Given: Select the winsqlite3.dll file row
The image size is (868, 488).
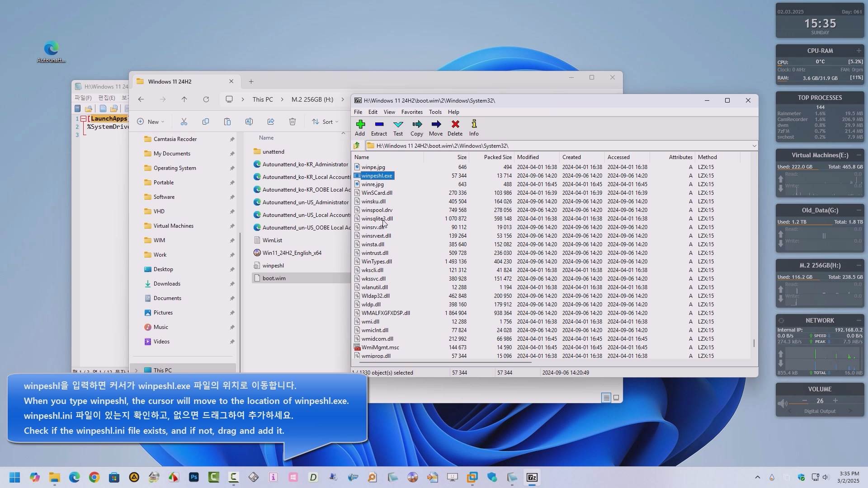Looking at the screenshot, I should click(377, 219).
